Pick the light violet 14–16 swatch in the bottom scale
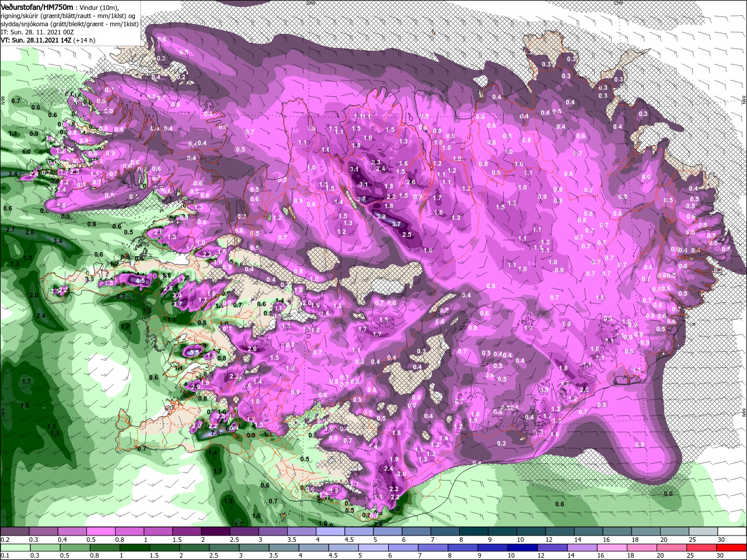747x560 pixels. pos(582,548)
